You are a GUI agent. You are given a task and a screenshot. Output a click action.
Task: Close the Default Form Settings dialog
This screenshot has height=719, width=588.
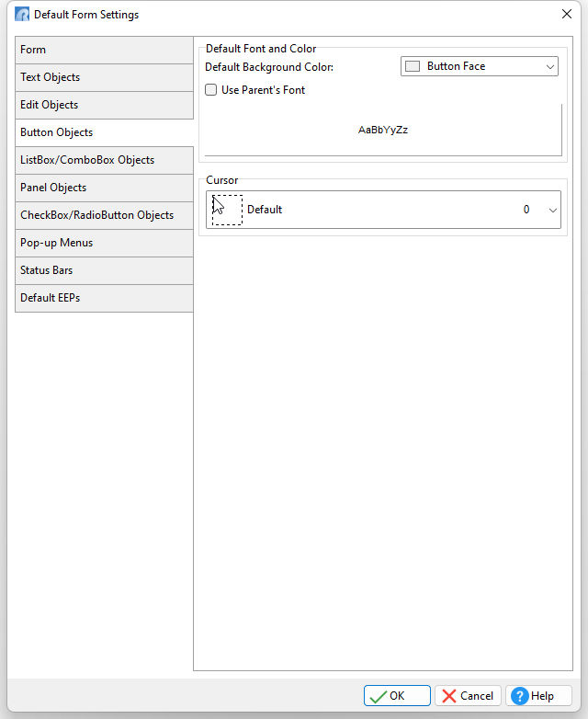567,14
